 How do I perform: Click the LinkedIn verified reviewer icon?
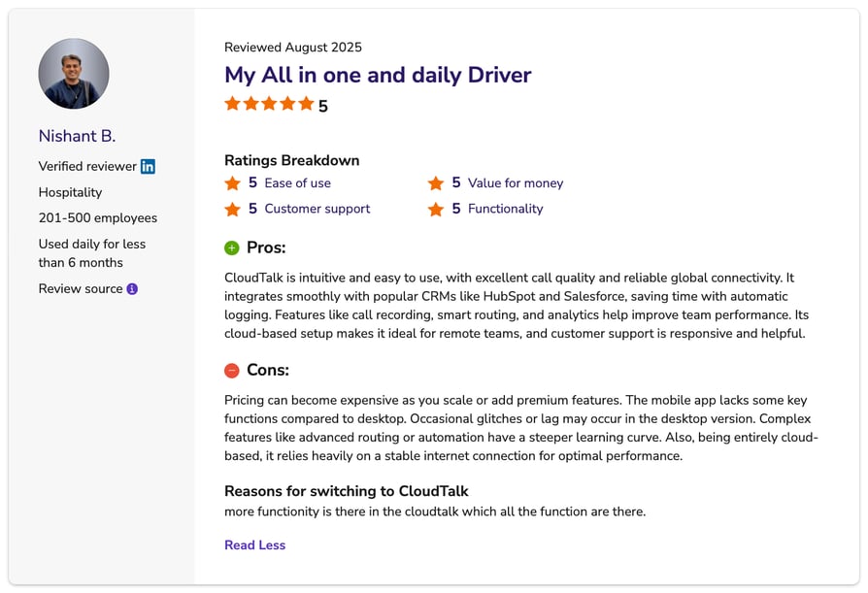coord(148,167)
